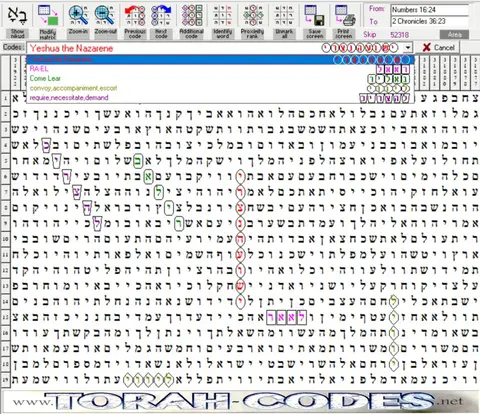Click the green boxed letter in row 5
This screenshot has width=480, height=414.
138,161
